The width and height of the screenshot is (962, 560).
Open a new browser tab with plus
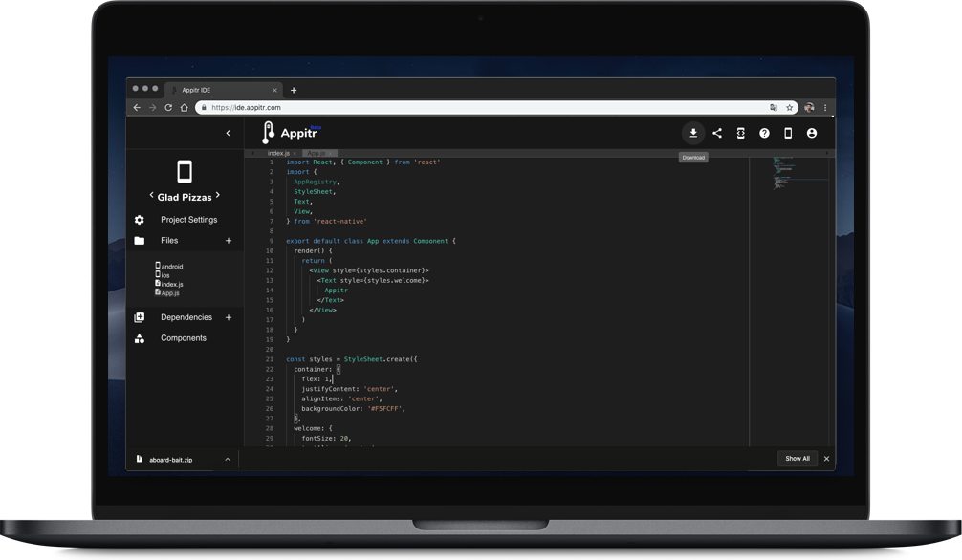tap(294, 90)
